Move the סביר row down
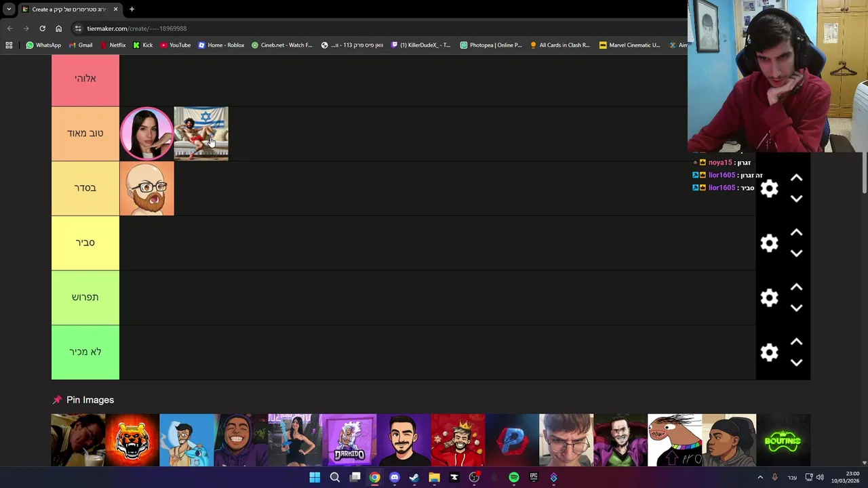868x488 pixels. click(797, 253)
